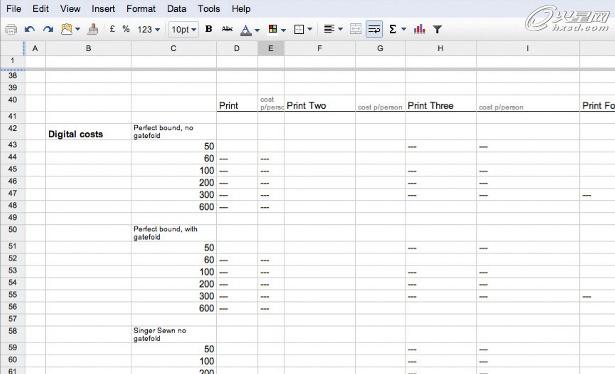Select column I header
Image resolution: width=615 pixels, height=374 pixels.
tap(528, 48)
